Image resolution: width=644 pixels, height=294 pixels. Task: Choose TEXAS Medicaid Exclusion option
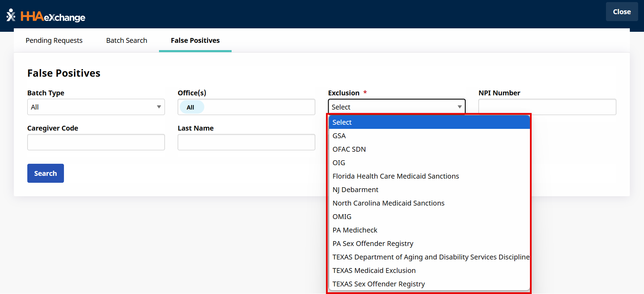[x=374, y=271]
